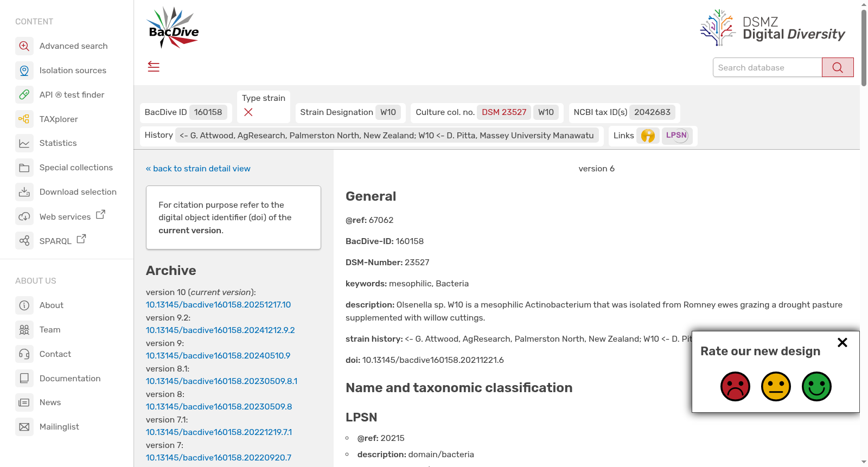Viewport: 868px width, 467px height.
Task: Open the Mailinglist page link
Action: tap(59, 427)
